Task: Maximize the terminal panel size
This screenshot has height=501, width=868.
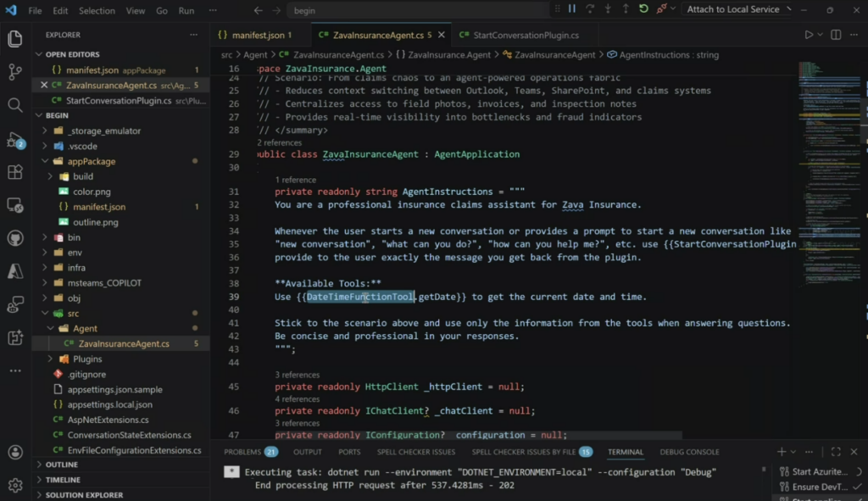Action: point(836,452)
